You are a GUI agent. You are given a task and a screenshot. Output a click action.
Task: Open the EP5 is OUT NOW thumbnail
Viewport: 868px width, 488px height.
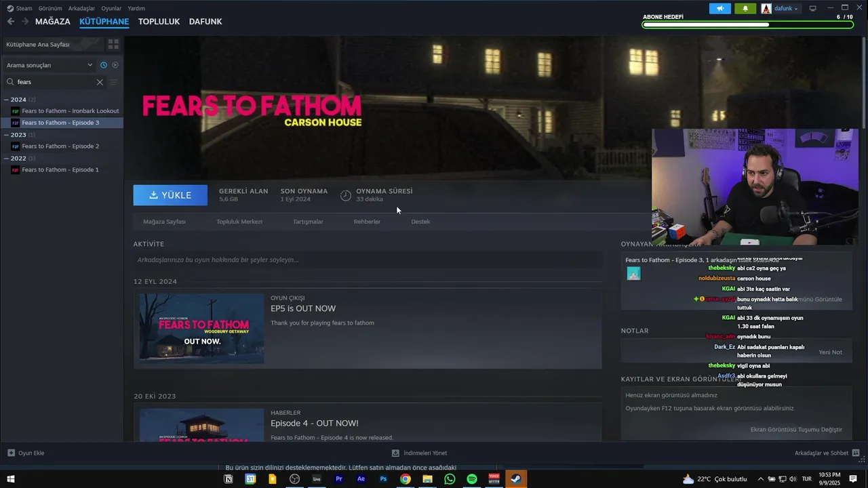pyautogui.click(x=202, y=329)
